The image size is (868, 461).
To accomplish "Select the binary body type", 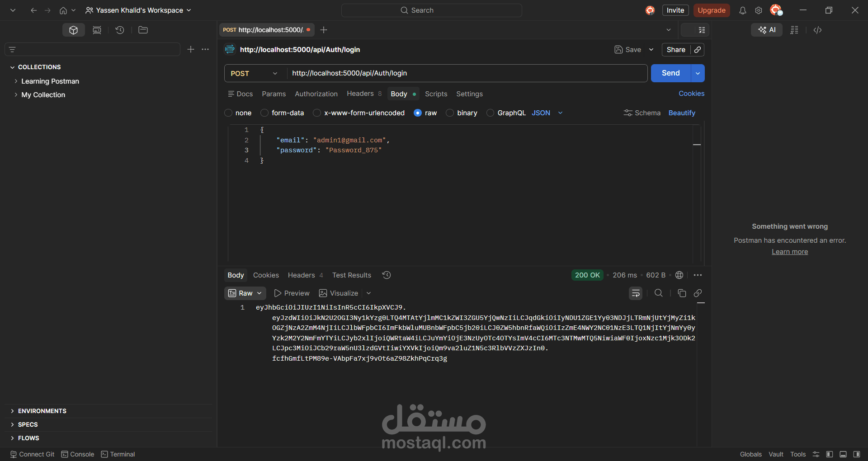I will [450, 113].
